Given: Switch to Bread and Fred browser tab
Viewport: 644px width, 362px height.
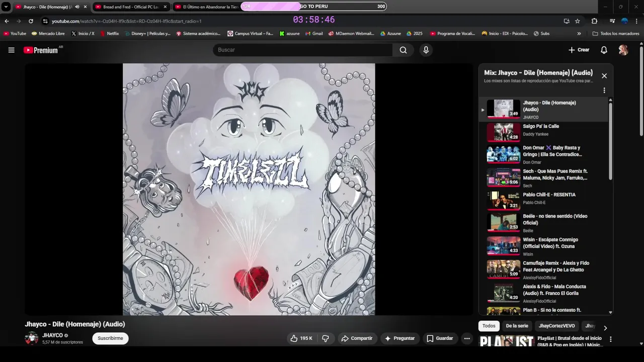Looking at the screenshot, I should (131, 7).
